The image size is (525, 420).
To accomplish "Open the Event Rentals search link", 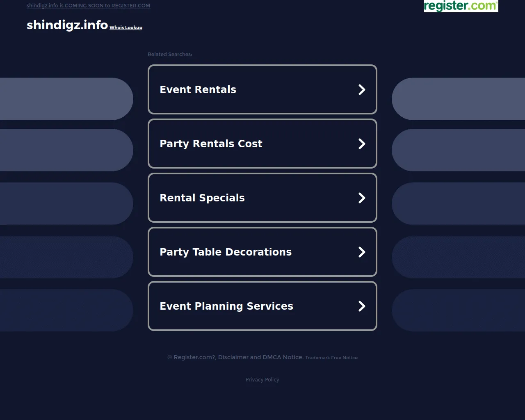I will tap(198, 90).
